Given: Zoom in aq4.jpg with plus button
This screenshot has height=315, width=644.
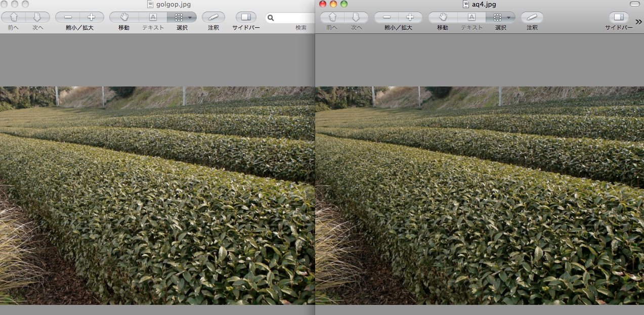Looking at the screenshot, I should 410,17.
